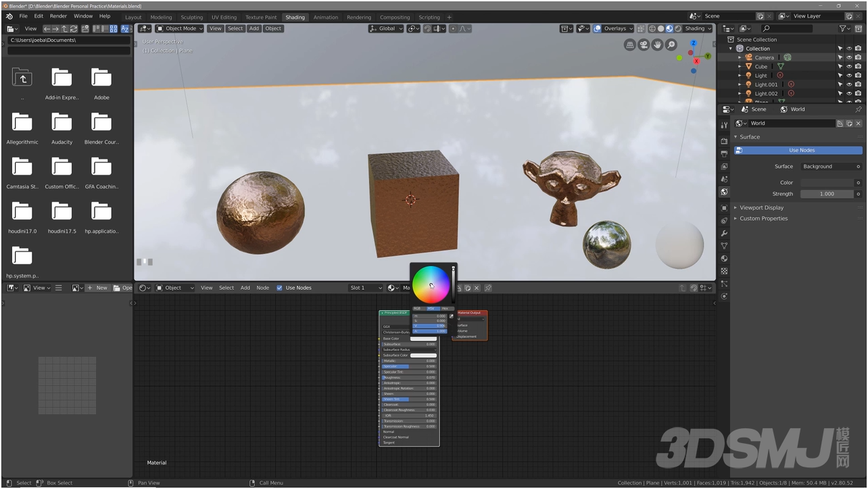Switch file browser to thumbnail display
This screenshot has width=868, height=489.
point(113,29)
